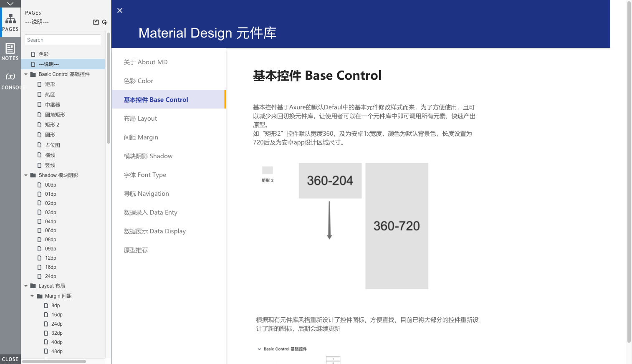Collapse the top chevron arrow in sidebar
This screenshot has height=364, width=632.
10,4
